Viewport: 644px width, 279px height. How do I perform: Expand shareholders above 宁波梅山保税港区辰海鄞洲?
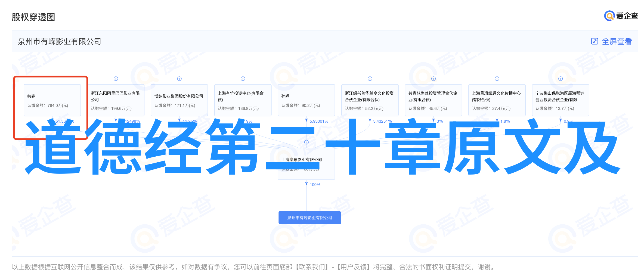(x=561, y=79)
